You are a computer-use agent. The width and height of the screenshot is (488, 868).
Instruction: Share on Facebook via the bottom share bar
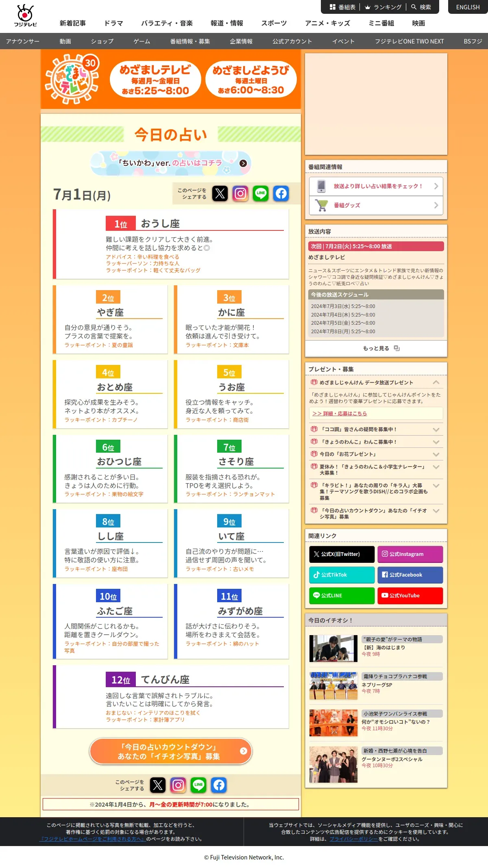tap(219, 785)
